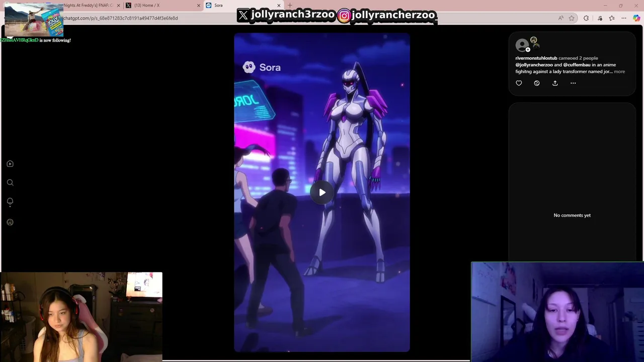Open the post's three-dot options menu
The width and height of the screenshot is (644, 362).
573,83
